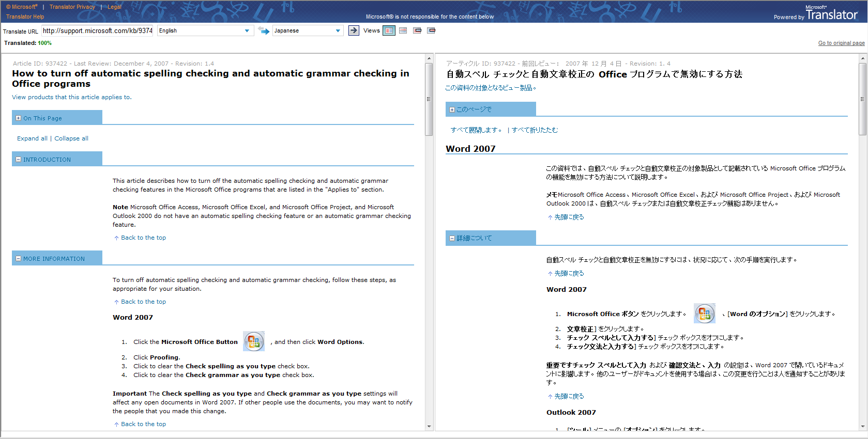Open the Legal link in top bar

coord(114,7)
